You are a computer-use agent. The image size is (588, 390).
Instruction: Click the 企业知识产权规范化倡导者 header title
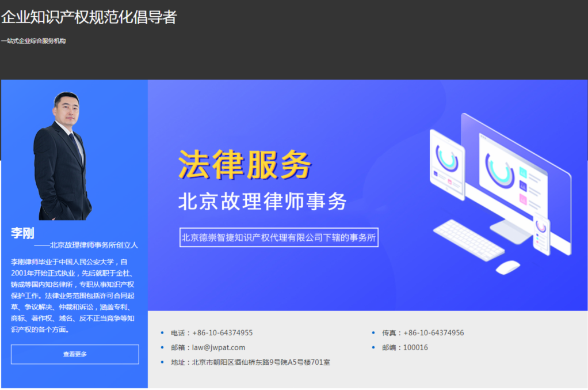pos(89,17)
